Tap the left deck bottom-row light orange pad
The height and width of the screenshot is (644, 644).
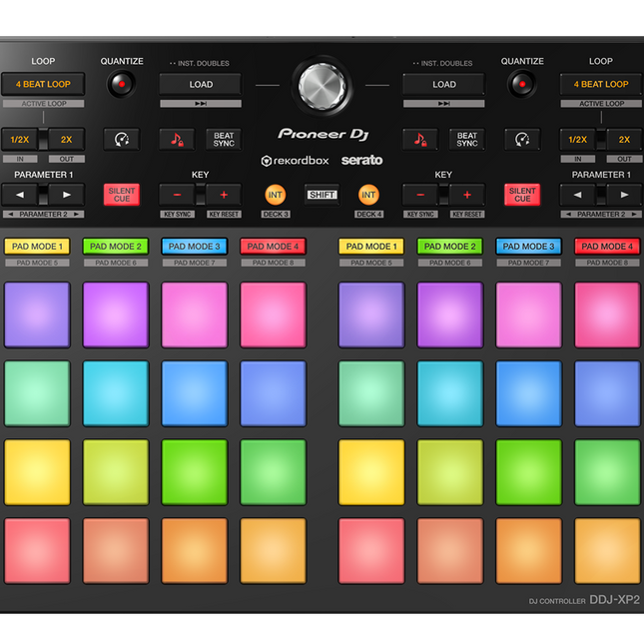pos(274,551)
